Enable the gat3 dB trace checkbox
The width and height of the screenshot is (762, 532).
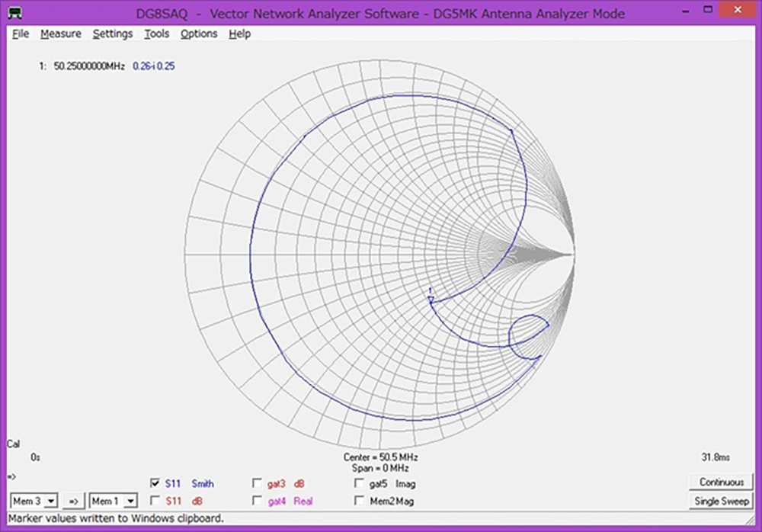[257, 483]
